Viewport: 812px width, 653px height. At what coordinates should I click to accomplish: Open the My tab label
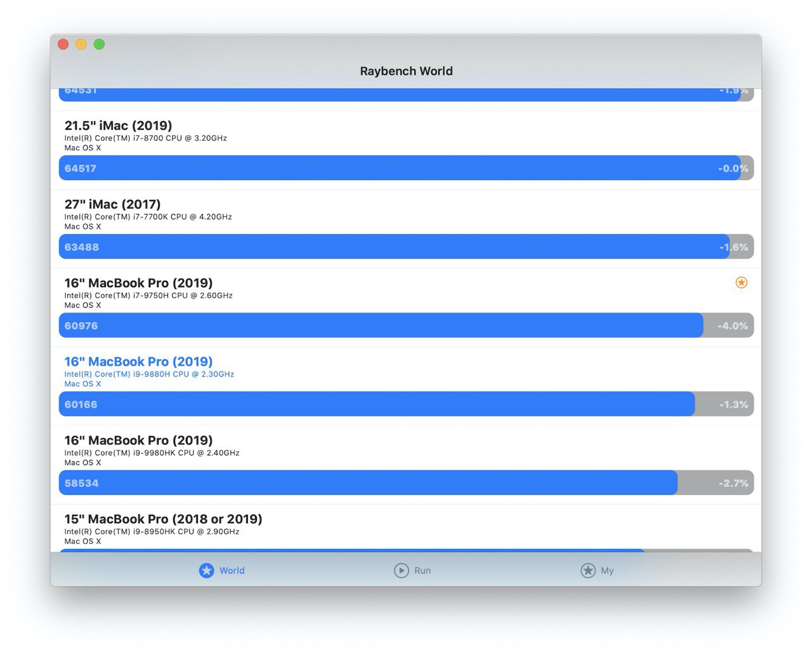pos(607,571)
